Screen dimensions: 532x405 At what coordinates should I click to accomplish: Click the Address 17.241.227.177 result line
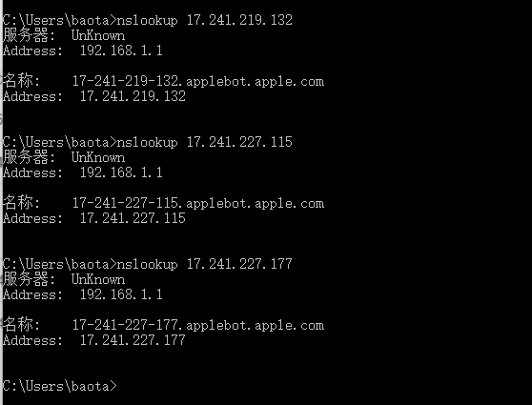(94, 340)
